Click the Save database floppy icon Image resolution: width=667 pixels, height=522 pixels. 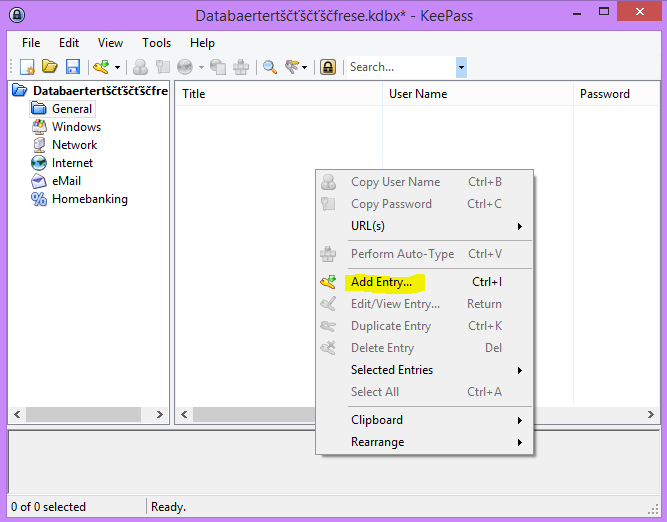point(73,67)
